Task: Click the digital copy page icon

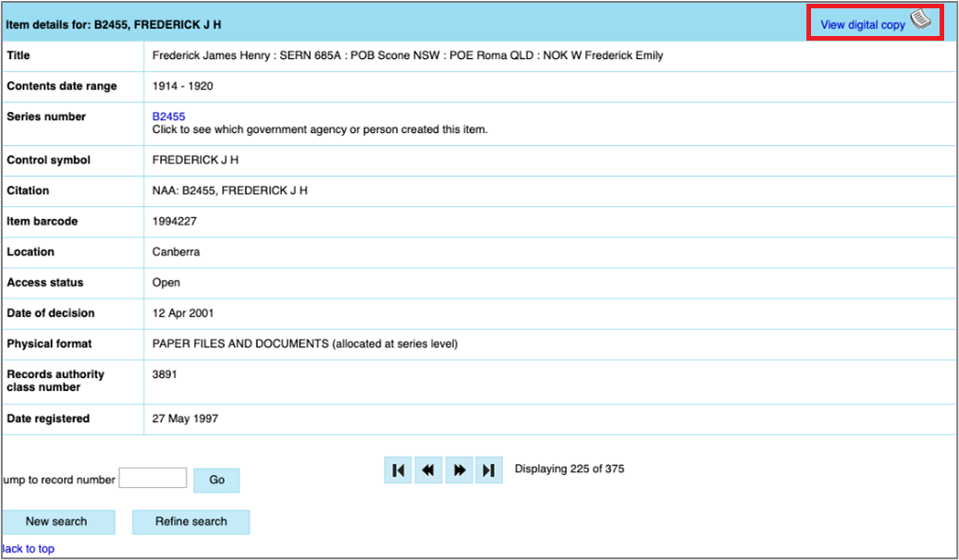Action: [x=921, y=21]
